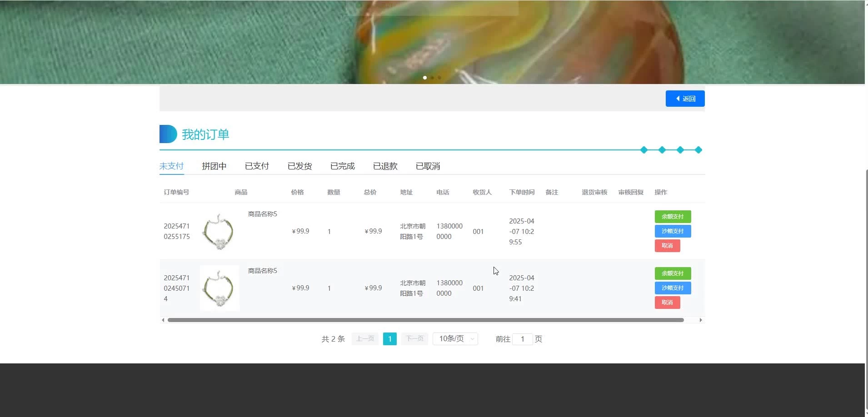Click the 我的订单 section heading

(x=205, y=134)
